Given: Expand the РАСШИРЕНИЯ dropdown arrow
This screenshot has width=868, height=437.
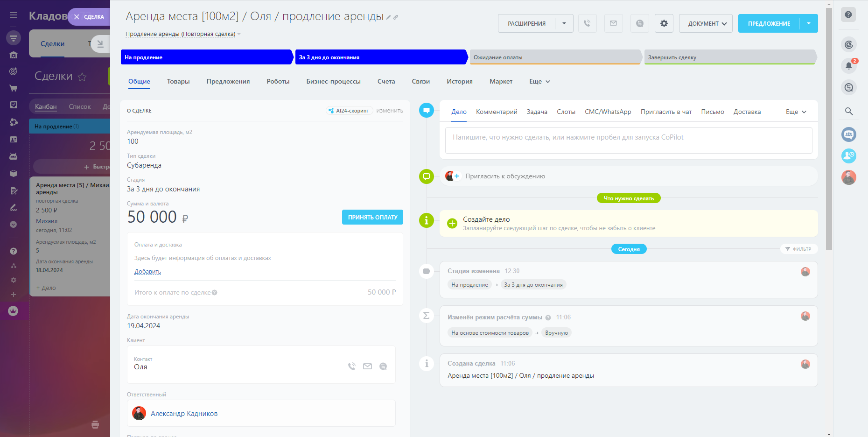Looking at the screenshot, I should point(564,23).
